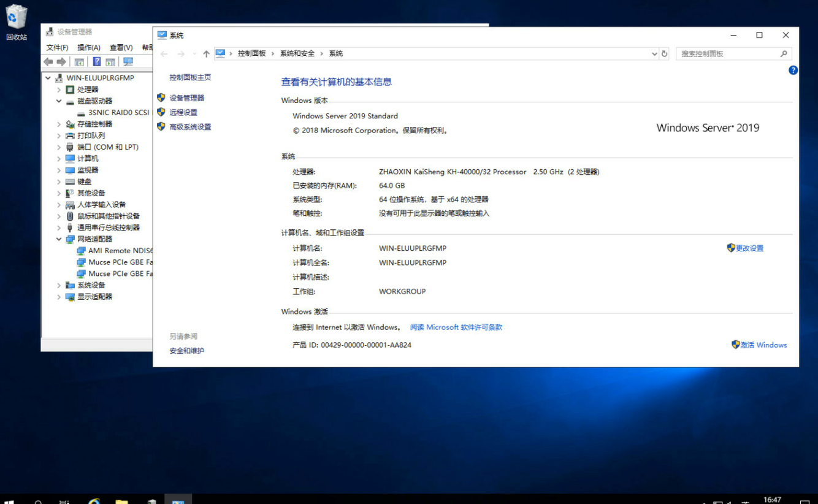Open the 设备管理器 sidebar link
The image size is (818, 504).
tap(187, 98)
